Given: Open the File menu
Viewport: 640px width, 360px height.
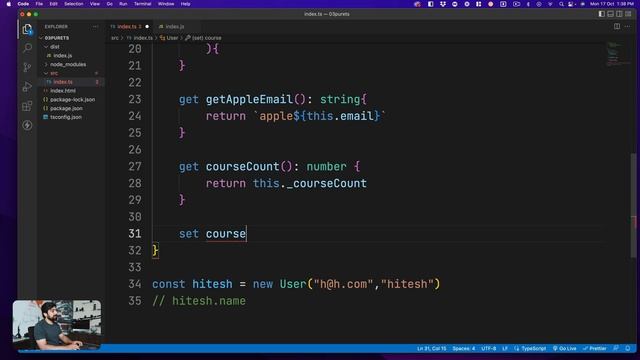Looking at the screenshot, I should [x=39, y=4].
